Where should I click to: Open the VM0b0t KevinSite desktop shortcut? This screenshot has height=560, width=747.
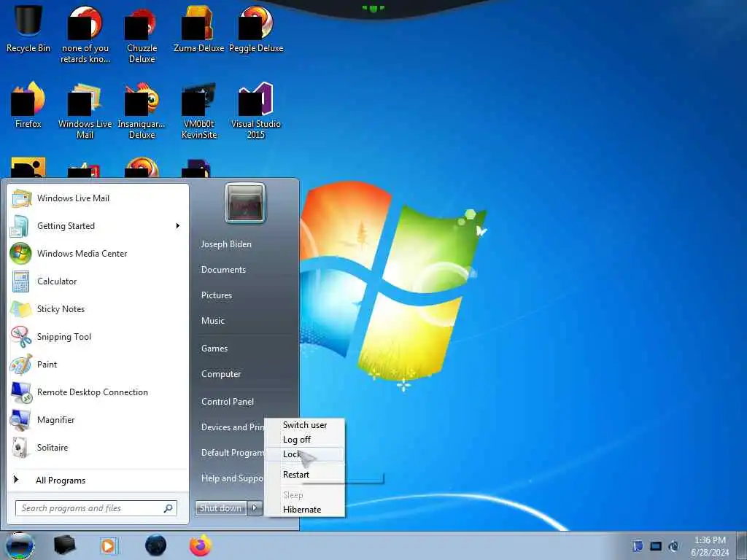click(x=198, y=111)
